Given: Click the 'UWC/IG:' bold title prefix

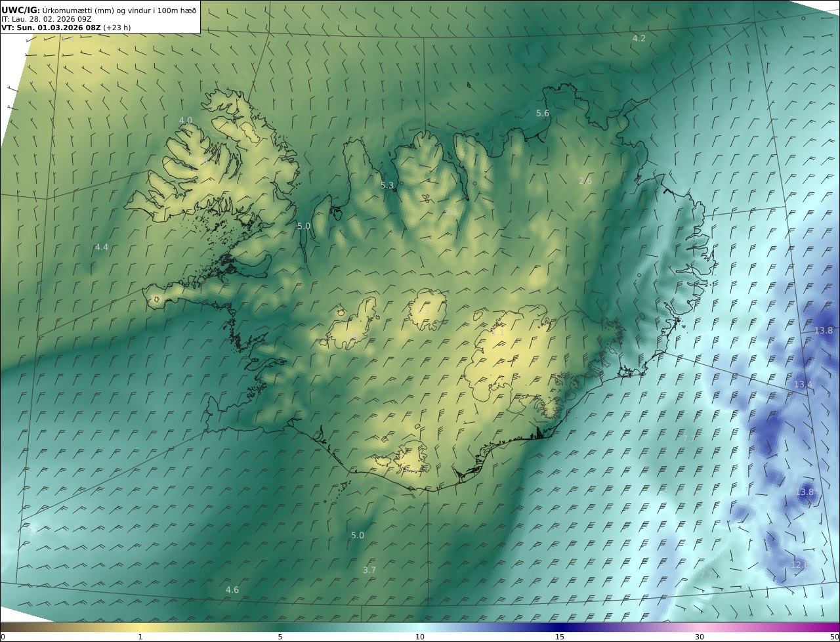Looking at the screenshot, I should point(21,10).
